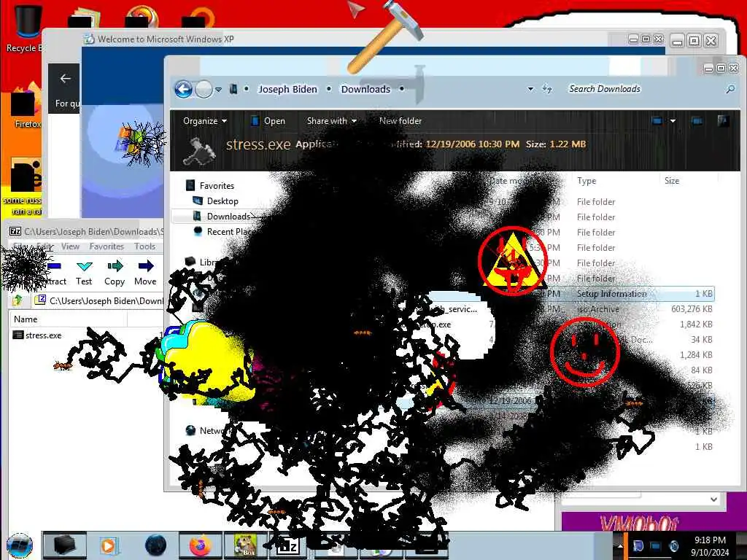Click the 7-Zip taskbar button
The image size is (747, 560).
click(x=287, y=545)
